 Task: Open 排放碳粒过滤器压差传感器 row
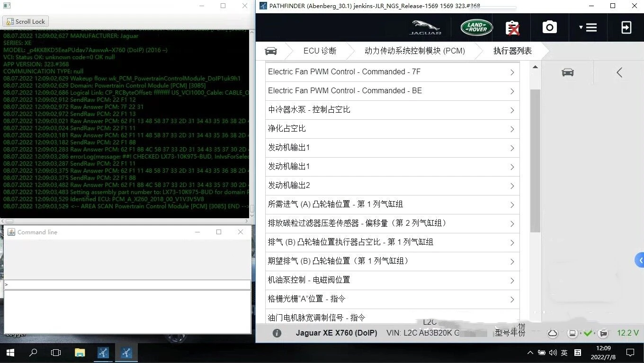392,223
